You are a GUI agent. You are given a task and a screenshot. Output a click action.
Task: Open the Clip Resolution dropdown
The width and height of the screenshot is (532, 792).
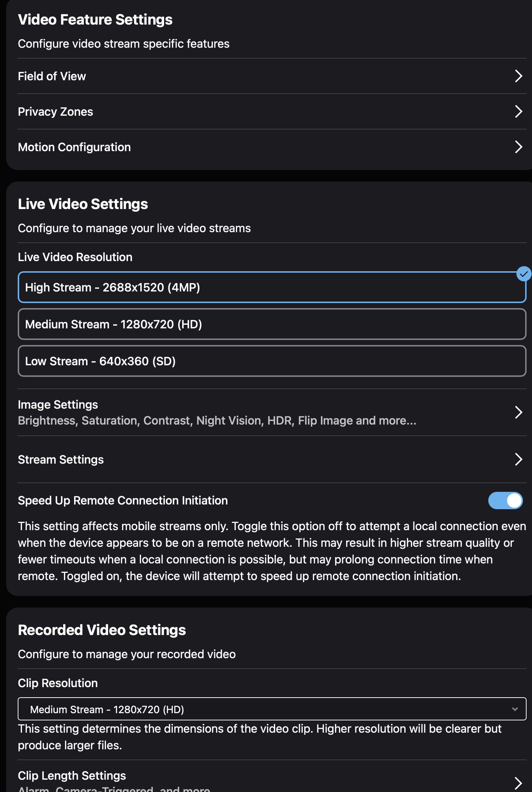click(x=271, y=709)
